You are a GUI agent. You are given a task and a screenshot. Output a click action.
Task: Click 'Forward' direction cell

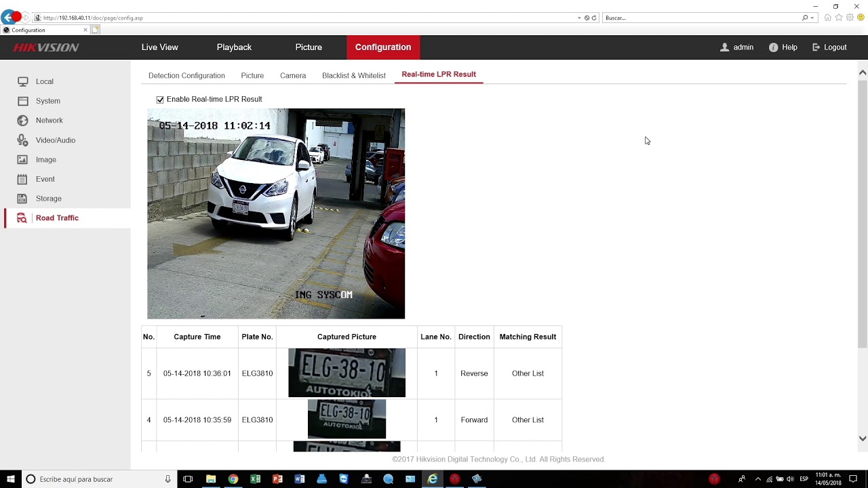(474, 420)
